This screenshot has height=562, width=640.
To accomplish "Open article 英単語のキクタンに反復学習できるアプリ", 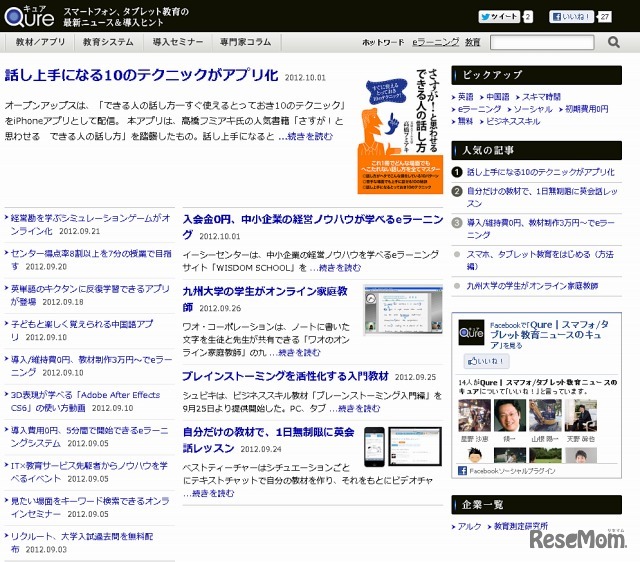I will 90,295.
